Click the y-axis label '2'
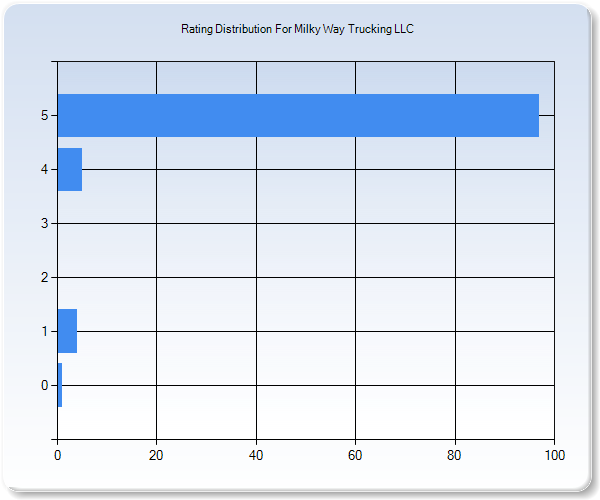 click(44, 277)
